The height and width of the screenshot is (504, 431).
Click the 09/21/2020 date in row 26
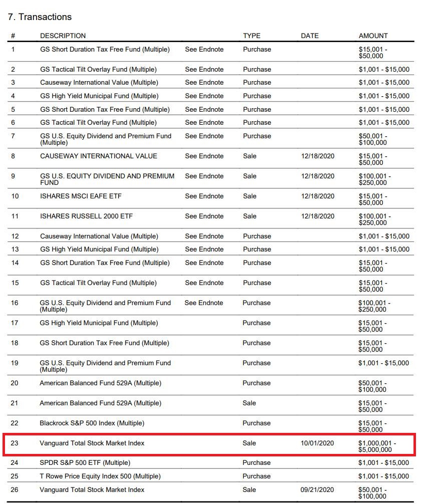317,489
